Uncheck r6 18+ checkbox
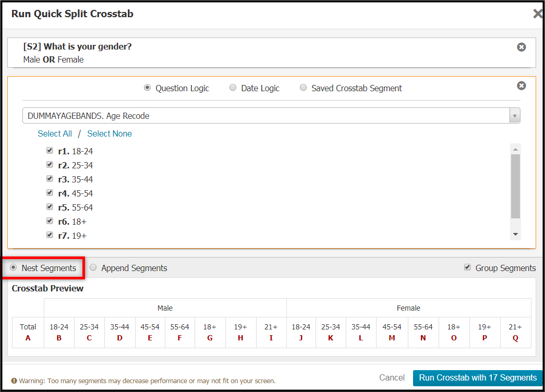 point(50,220)
